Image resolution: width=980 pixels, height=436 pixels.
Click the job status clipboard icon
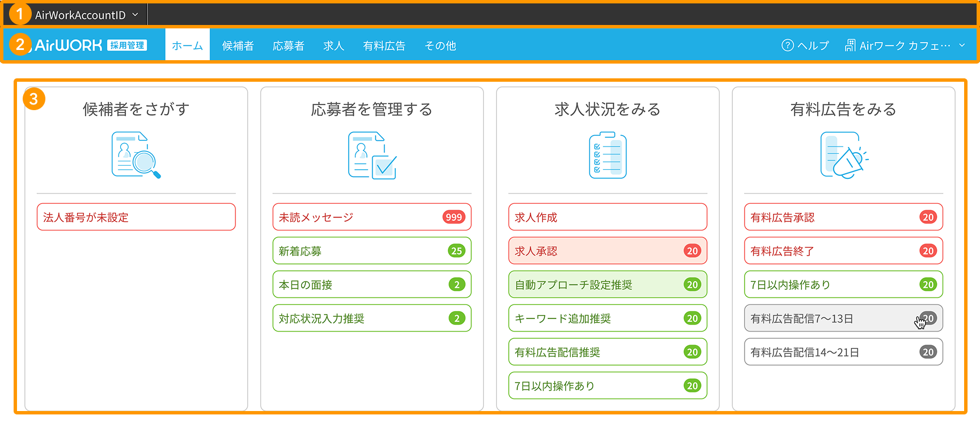608,155
